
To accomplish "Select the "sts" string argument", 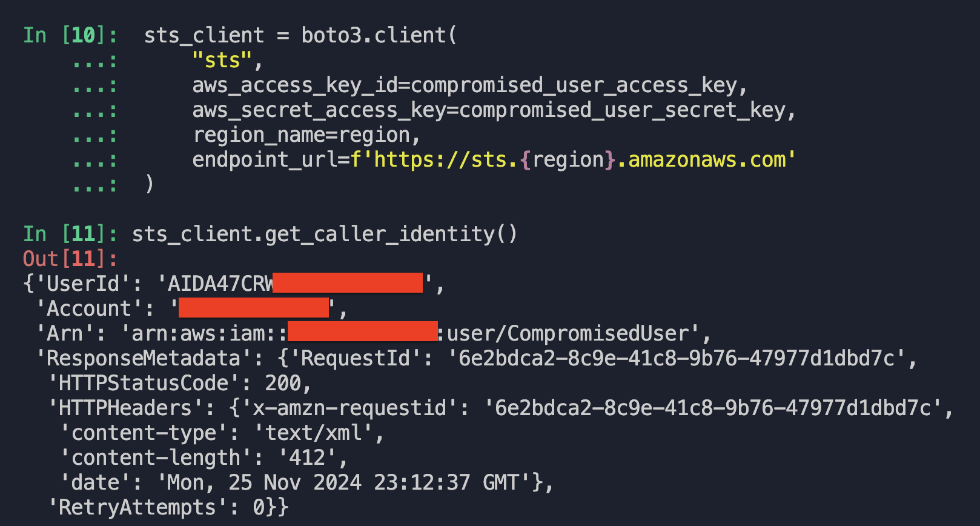I will click(222, 61).
